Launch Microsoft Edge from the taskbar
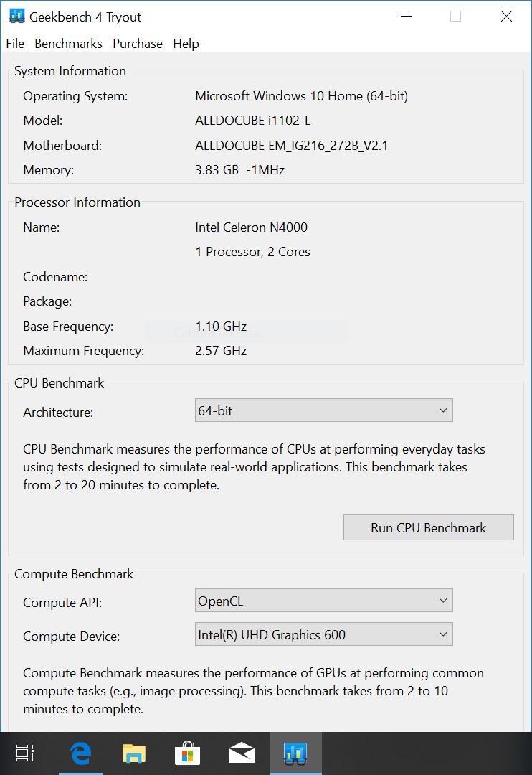Screen dimensions: 532x775 click(80, 753)
